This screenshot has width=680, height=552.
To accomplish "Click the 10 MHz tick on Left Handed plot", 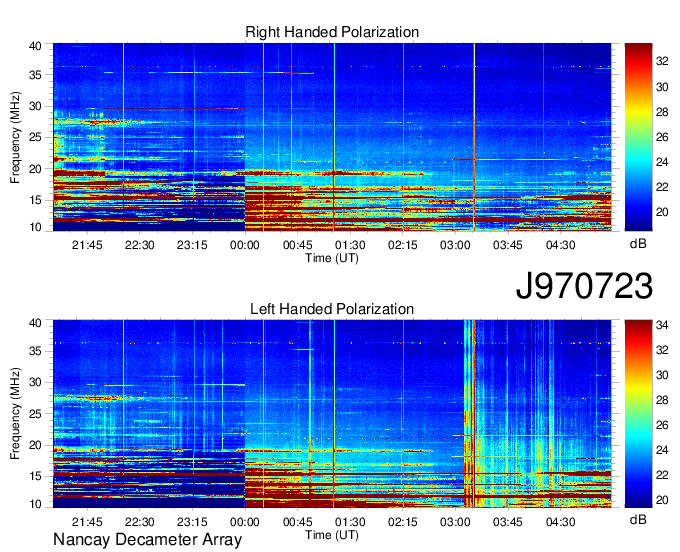I will click(x=35, y=504).
